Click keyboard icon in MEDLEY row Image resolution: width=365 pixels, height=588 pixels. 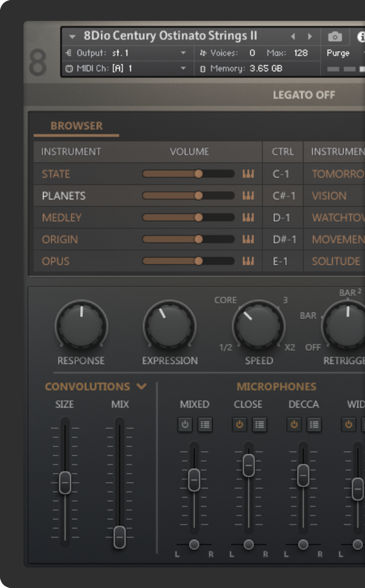248,218
